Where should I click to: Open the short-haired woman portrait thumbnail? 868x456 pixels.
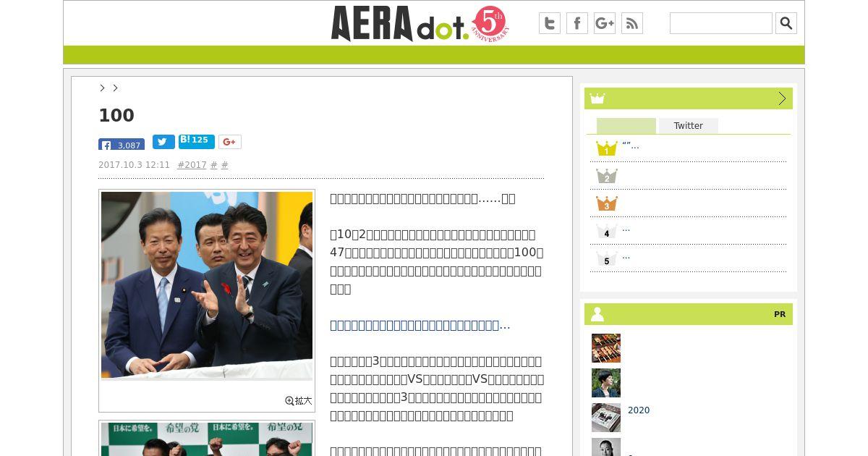[x=606, y=383]
